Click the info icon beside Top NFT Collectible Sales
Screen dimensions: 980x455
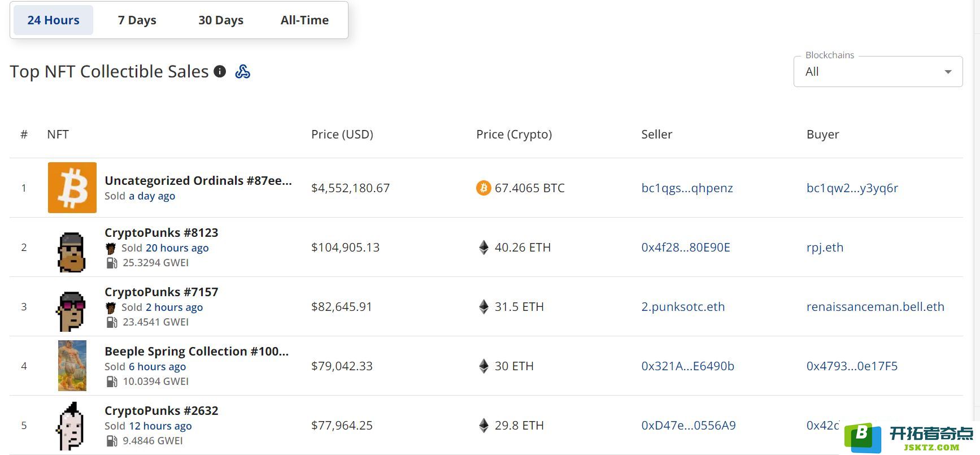tap(220, 72)
